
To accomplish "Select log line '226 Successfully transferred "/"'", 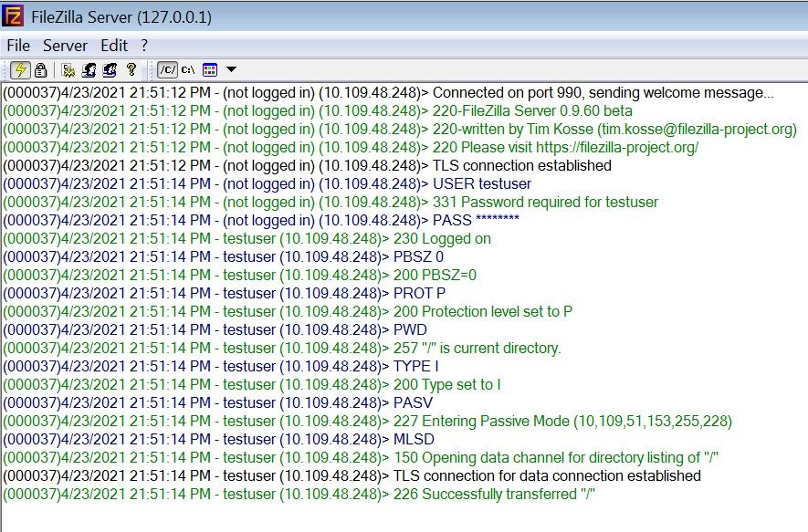I will [299, 495].
